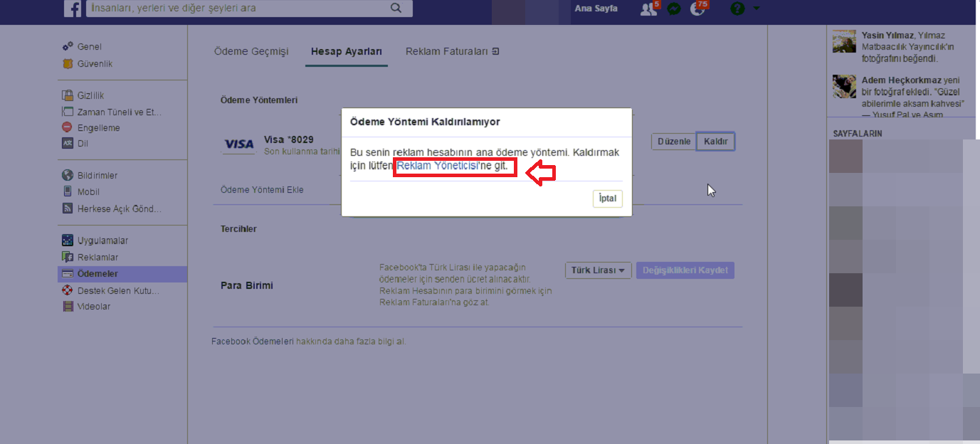Image resolution: width=980 pixels, height=444 pixels.
Task: Click the VISA card logo
Action: (x=238, y=144)
